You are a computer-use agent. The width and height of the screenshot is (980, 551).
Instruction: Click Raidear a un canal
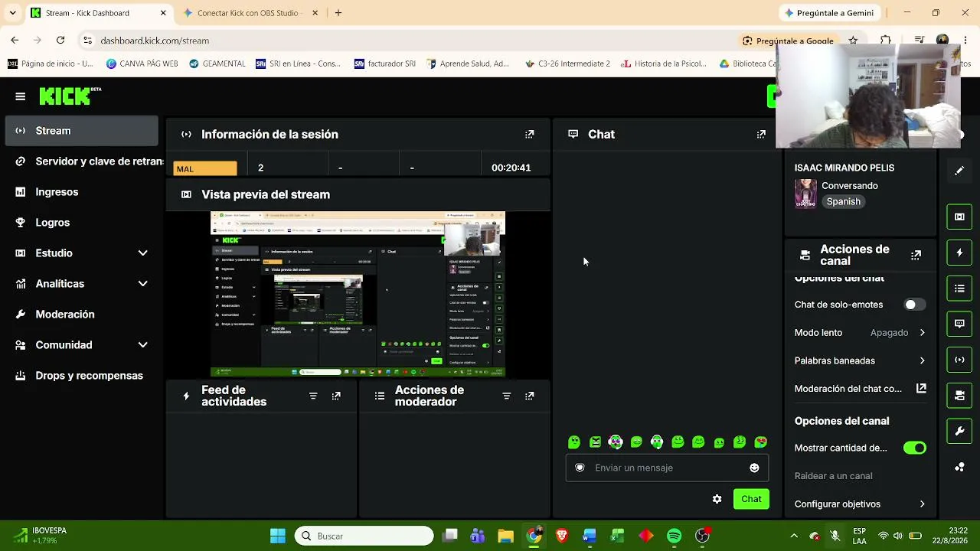tap(833, 476)
